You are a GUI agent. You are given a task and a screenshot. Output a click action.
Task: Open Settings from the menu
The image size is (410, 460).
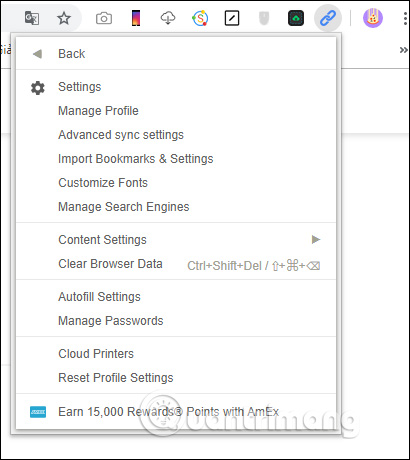(176, 87)
